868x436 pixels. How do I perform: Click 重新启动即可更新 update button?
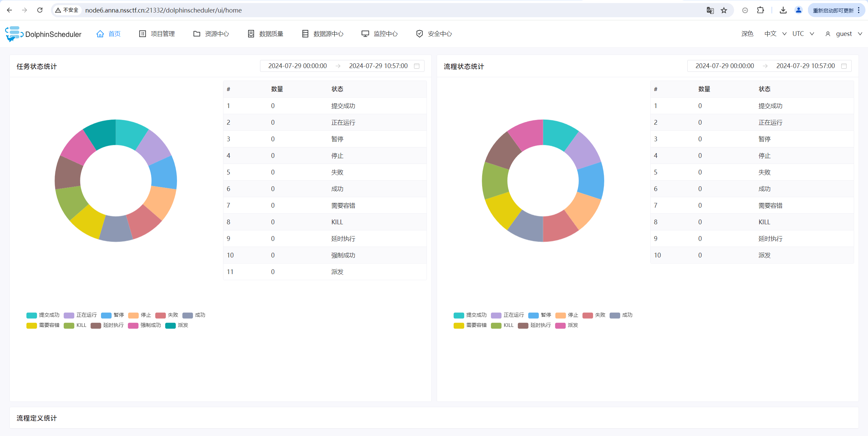tap(833, 11)
